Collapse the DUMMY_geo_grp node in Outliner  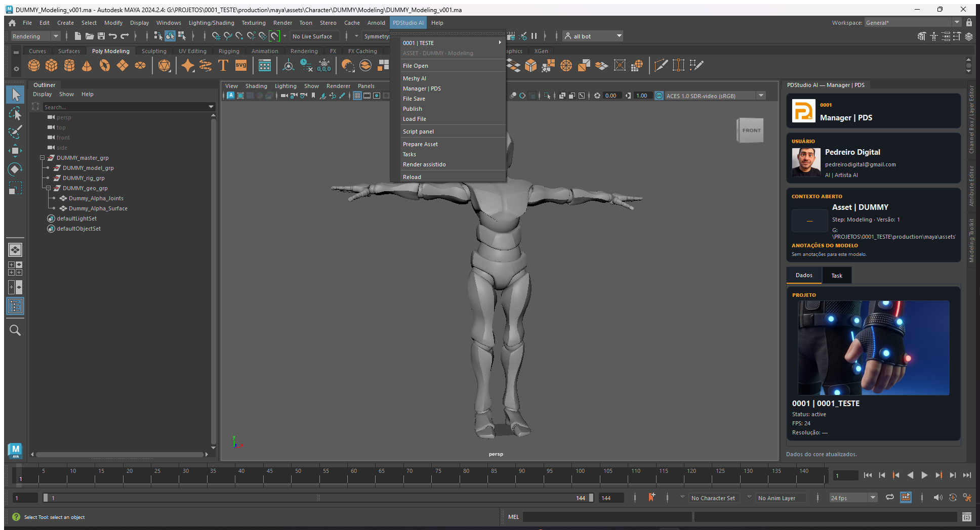[49, 188]
